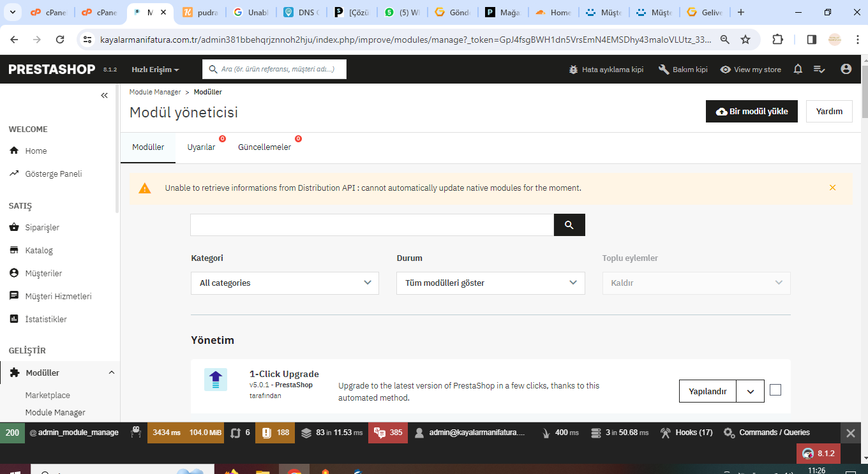The height and width of the screenshot is (474, 868).
Task: Open the Marketplace submenu link
Action: (48, 396)
